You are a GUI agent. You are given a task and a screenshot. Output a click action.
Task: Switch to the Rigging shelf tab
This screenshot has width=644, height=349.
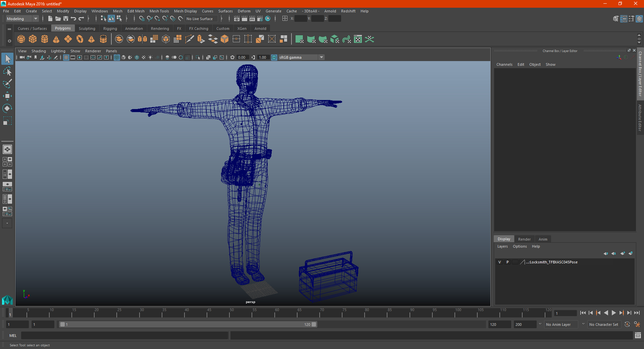[110, 29]
